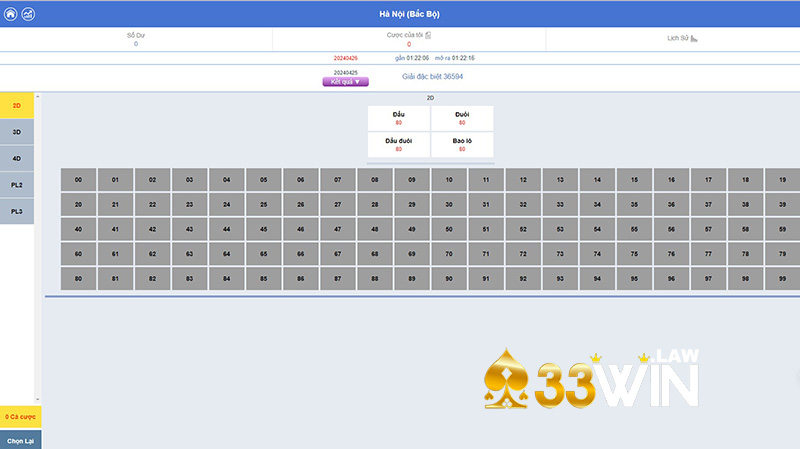This screenshot has height=449, width=800.
Task: Open the chart statistics icon
Action: tap(28, 14)
